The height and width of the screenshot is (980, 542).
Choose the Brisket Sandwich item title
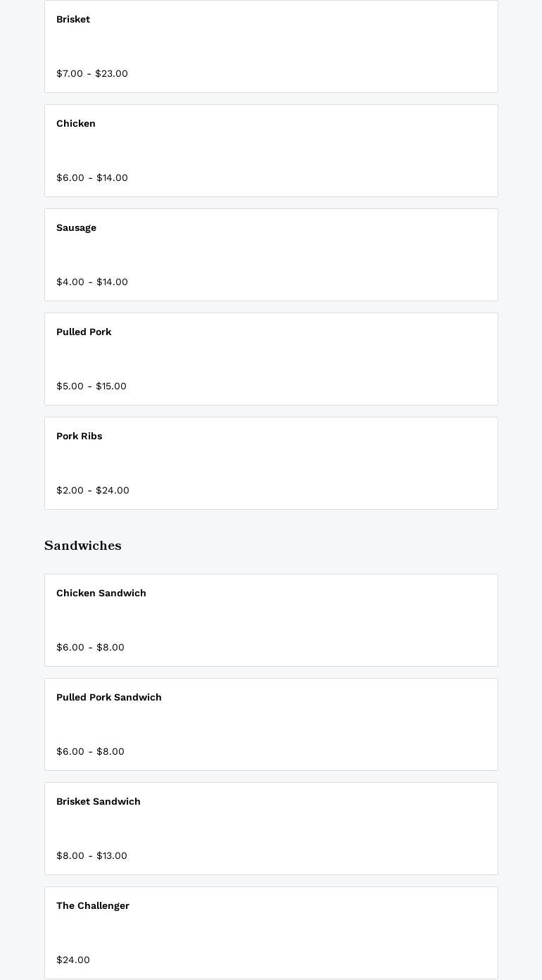99,802
